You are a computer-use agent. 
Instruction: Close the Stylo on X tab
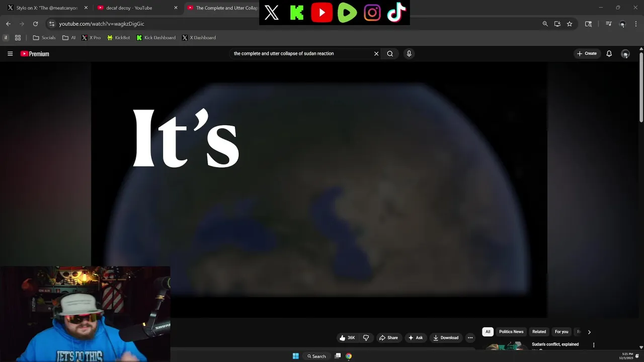86,8
